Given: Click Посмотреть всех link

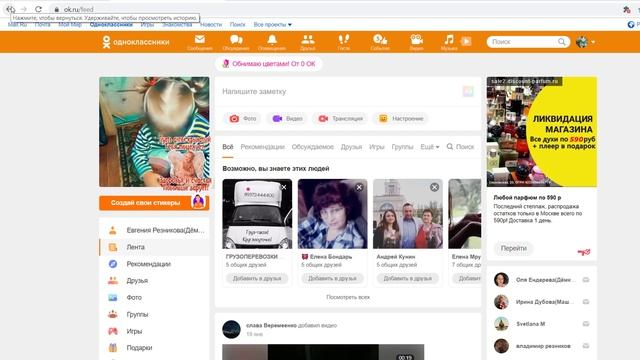Looking at the screenshot, I should tap(348, 297).
